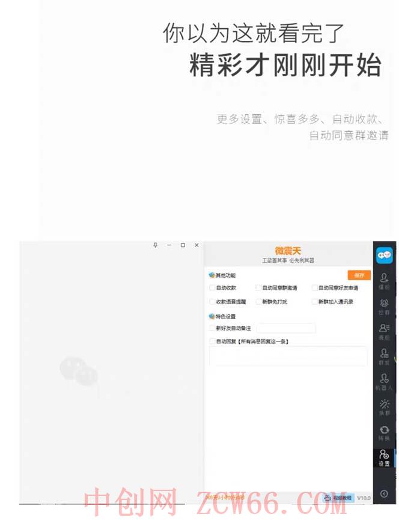This screenshot has width=399, height=532.
Task: Toggle the 收款语音提醒 checkbox
Action: click(212, 301)
